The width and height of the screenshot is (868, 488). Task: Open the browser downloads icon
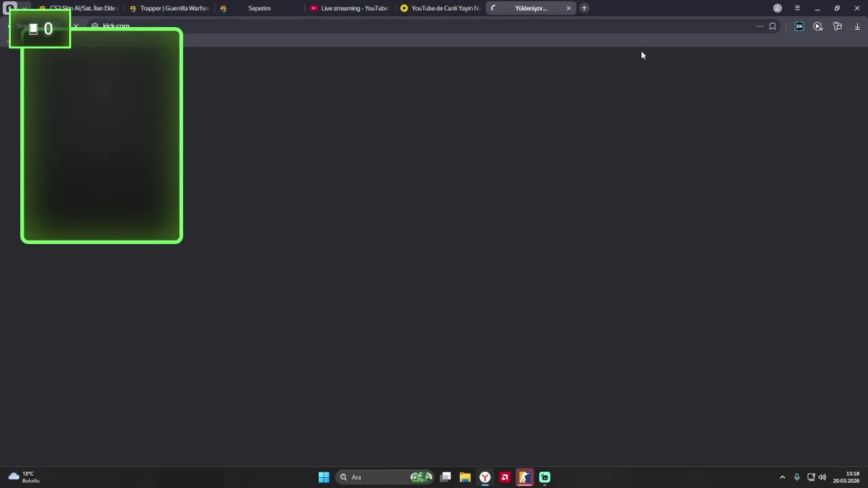(x=857, y=26)
